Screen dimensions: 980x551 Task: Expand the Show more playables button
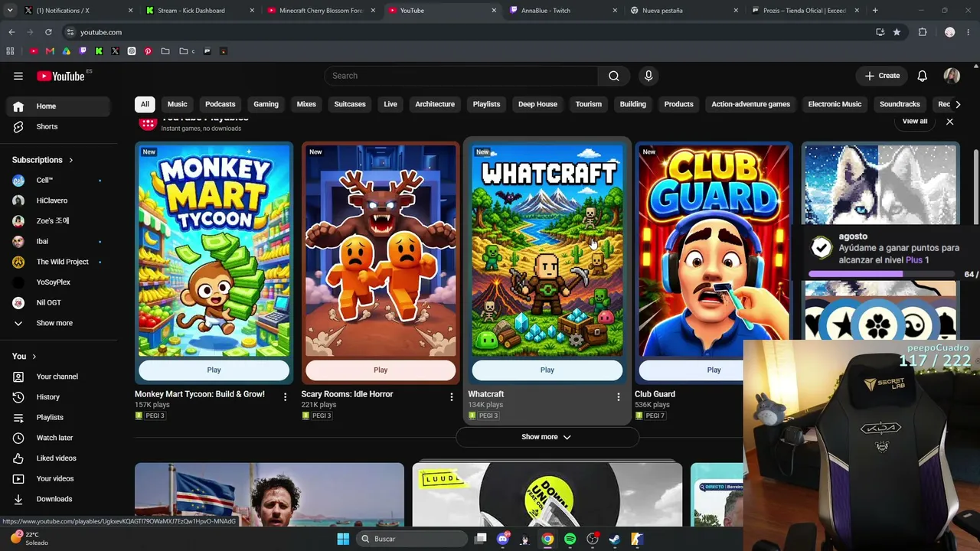coord(547,437)
